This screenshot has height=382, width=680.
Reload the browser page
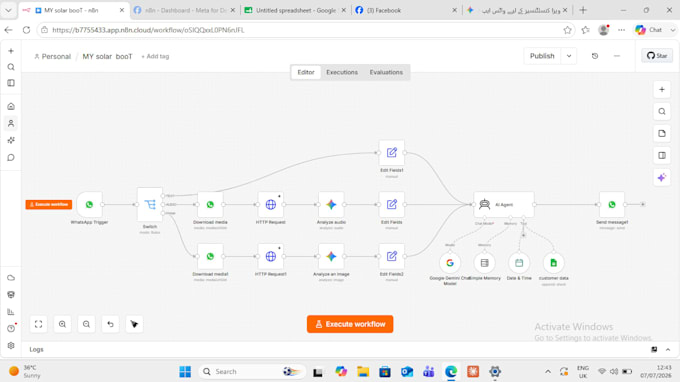click(26, 30)
